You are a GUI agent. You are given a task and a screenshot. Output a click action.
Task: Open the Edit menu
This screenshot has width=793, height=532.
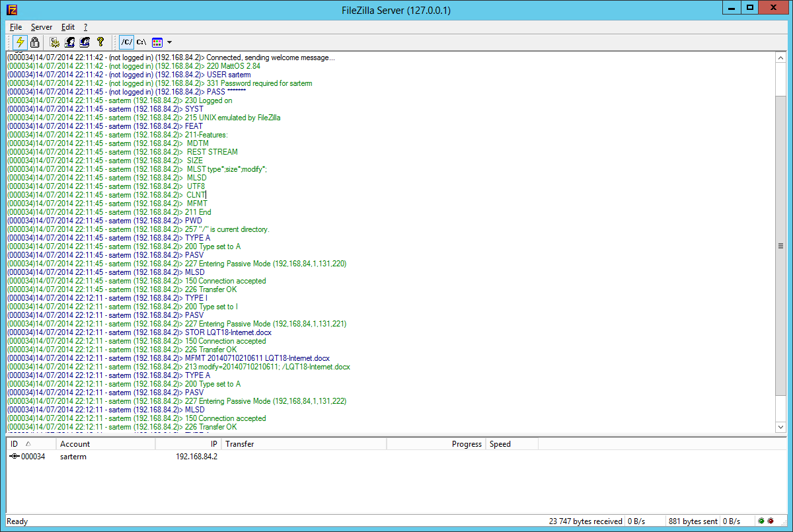pyautogui.click(x=68, y=27)
